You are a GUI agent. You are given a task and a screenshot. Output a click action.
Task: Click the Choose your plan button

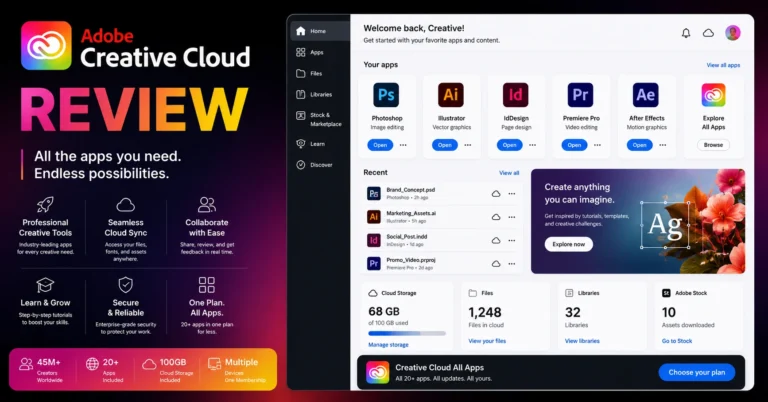tap(696, 373)
